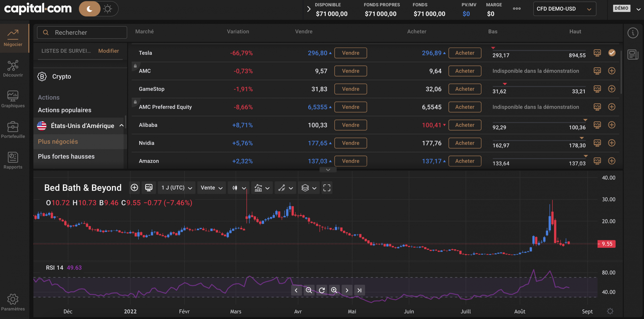The width and height of the screenshot is (644, 319).
Task: Open the Négocier sidebar section
Action: click(x=13, y=38)
